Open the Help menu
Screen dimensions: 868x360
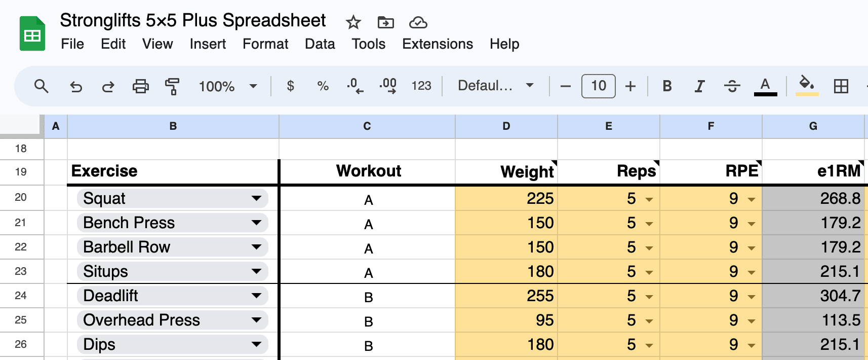pyautogui.click(x=504, y=44)
